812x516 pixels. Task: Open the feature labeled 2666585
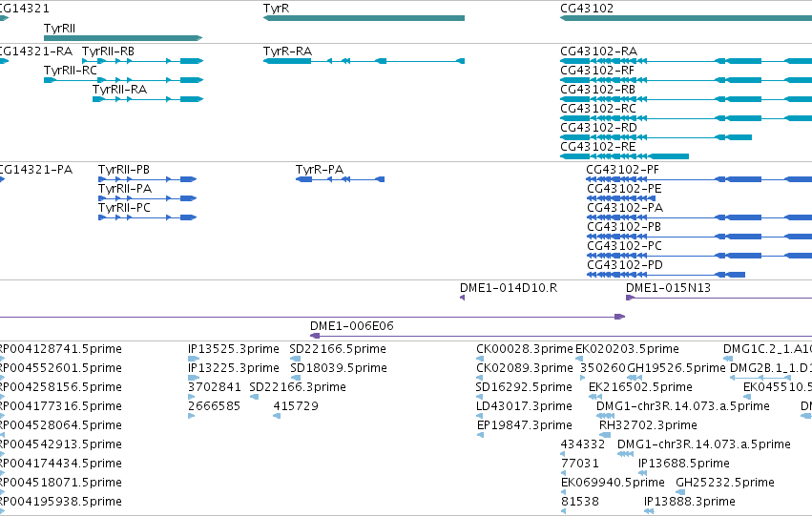(x=192, y=416)
